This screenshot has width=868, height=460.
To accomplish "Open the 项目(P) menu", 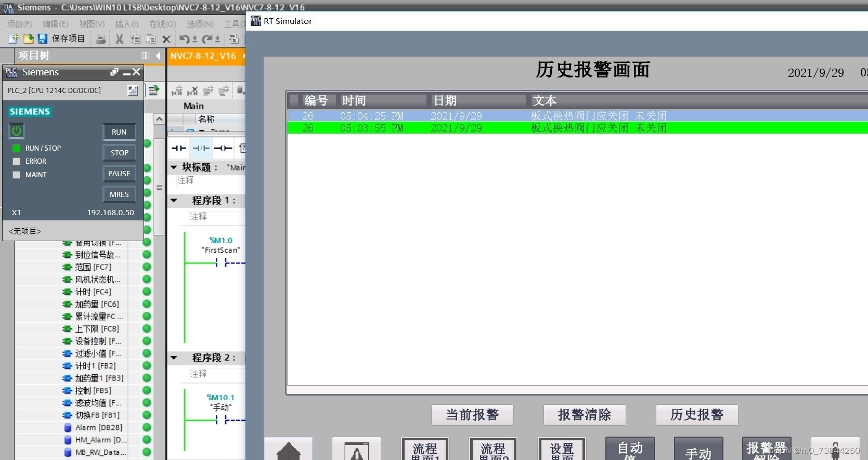I will [x=19, y=24].
